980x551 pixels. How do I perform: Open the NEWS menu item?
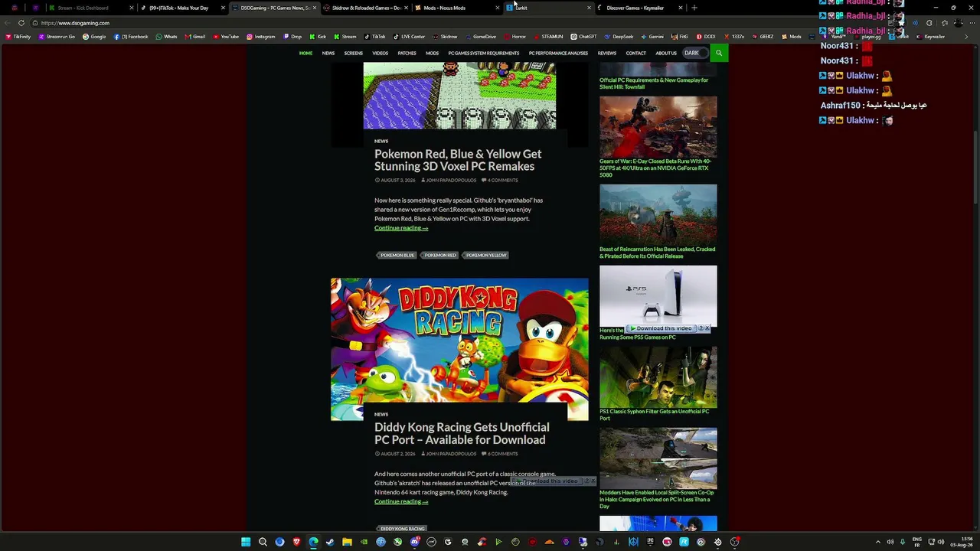point(328,53)
